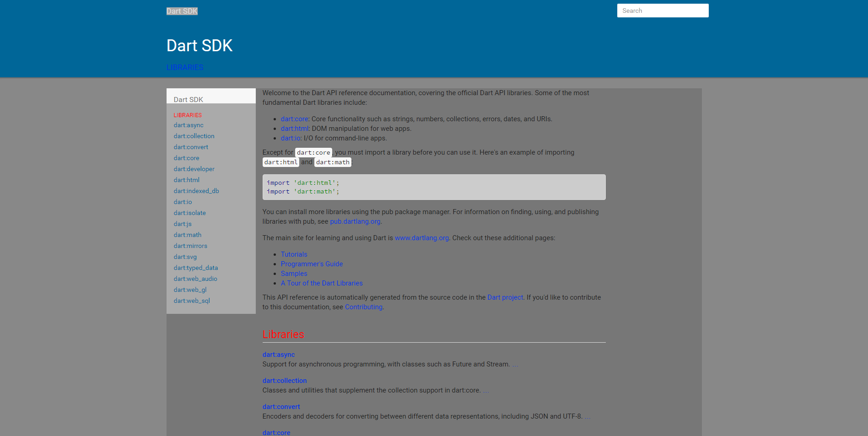Viewport: 868px width, 436px height.
Task: Open dart:collection under Libraries heading
Action: pos(285,381)
